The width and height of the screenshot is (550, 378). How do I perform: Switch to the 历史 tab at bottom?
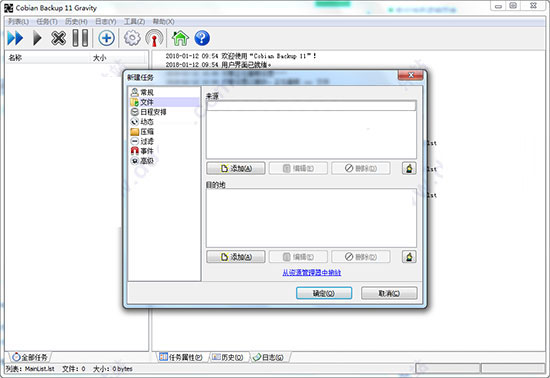pos(228,357)
